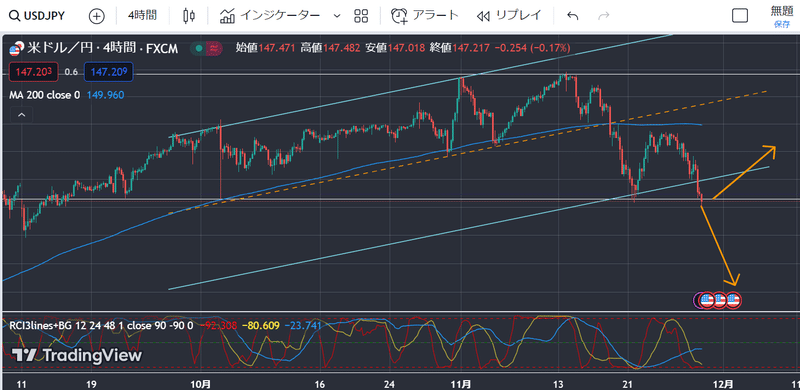Expand the indicators favorites dropdown arrow
The width and height of the screenshot is (800, 390).
337,16
